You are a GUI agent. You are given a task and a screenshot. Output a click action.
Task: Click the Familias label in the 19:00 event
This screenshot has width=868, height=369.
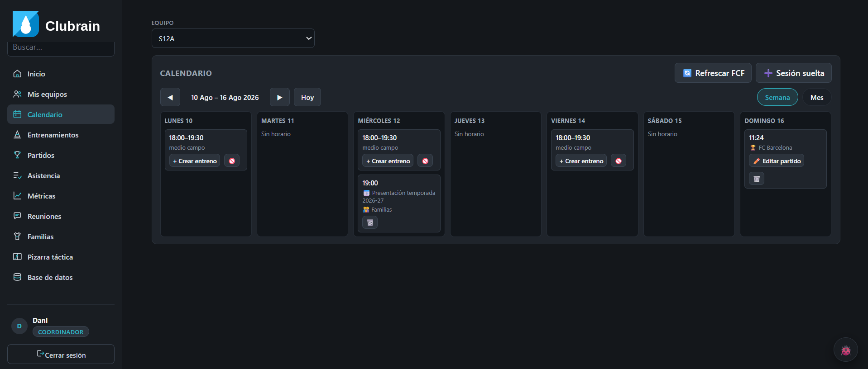pos(381,210)
